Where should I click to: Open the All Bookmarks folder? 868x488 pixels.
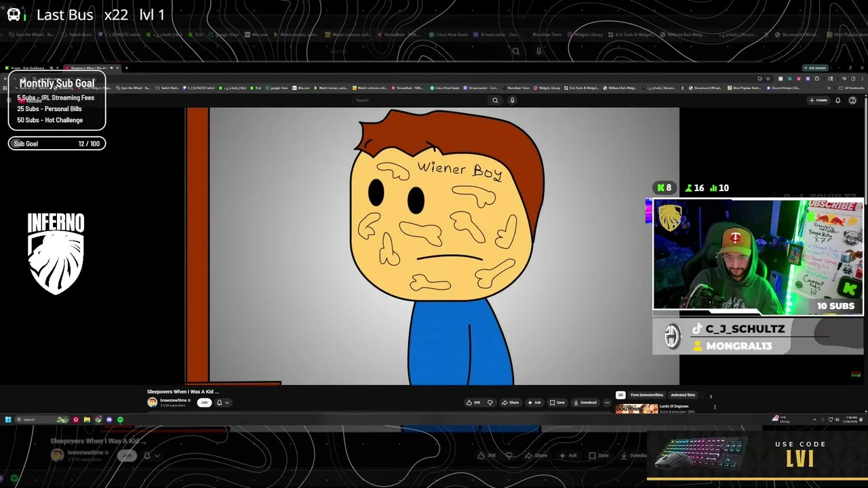[850, 88]
